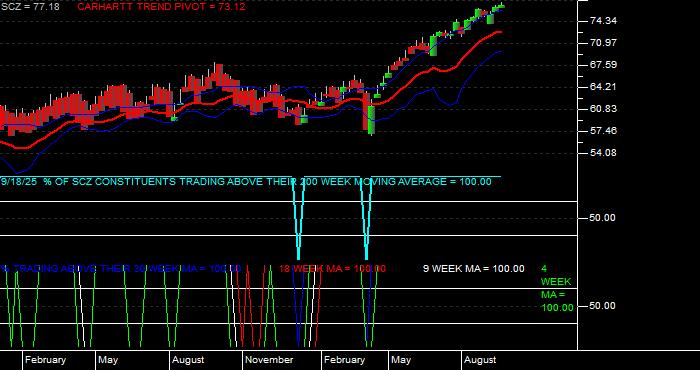Select the 60.83 price axis value

[x=604, y=109]
